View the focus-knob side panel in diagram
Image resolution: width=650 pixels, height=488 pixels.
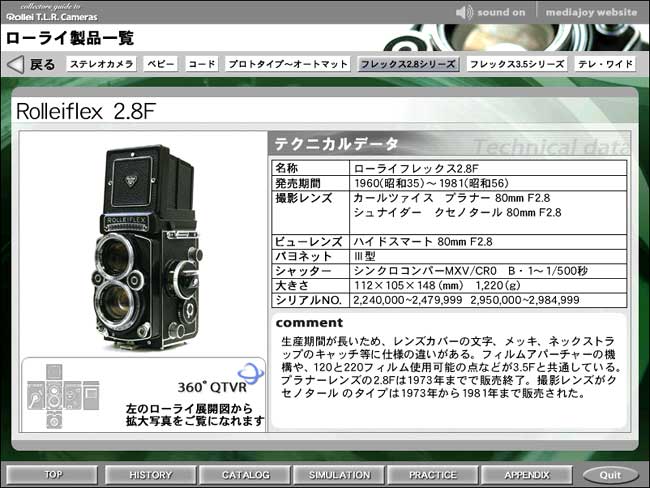[x=73, y=396]
